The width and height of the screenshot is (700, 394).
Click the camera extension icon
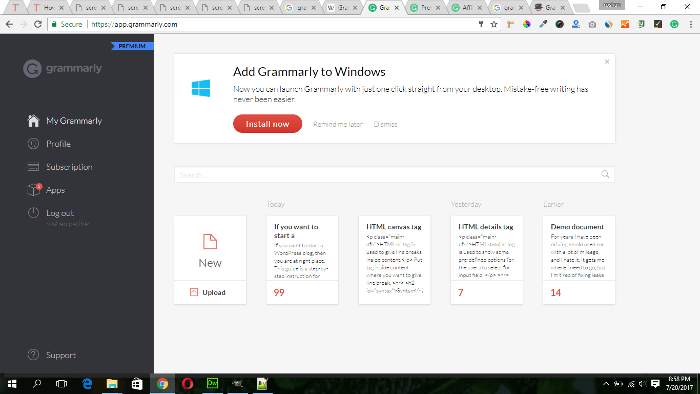[592, 24]
